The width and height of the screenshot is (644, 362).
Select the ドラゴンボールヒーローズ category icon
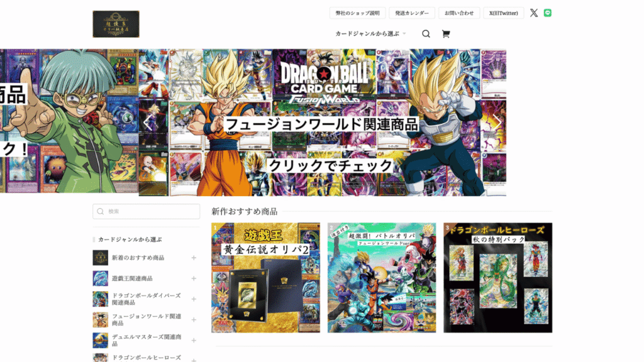[101, 358]
